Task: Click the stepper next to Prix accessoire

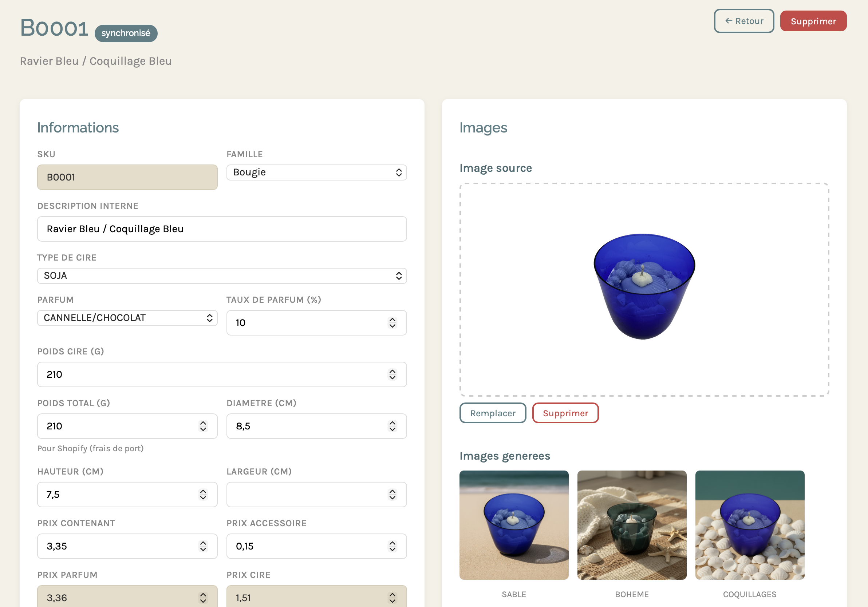Action: click(393, 546)
